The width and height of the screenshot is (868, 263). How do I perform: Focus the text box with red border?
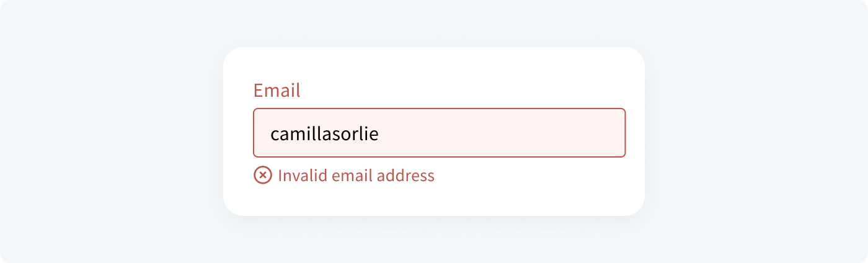(439, 133)
